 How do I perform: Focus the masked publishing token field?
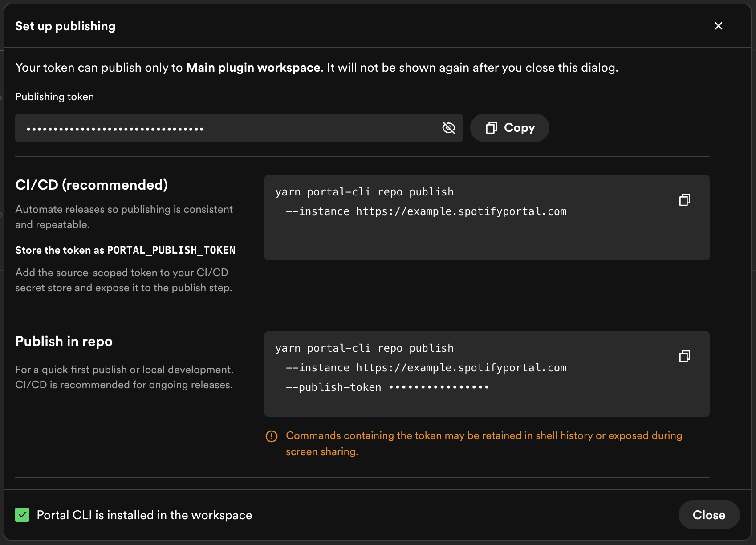[x=239, y=128]
